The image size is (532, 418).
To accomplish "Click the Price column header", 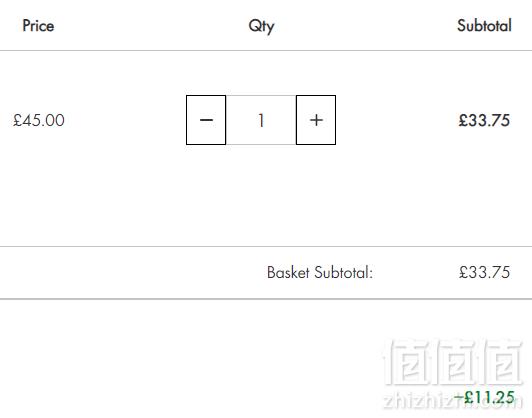I will (38, 26).
